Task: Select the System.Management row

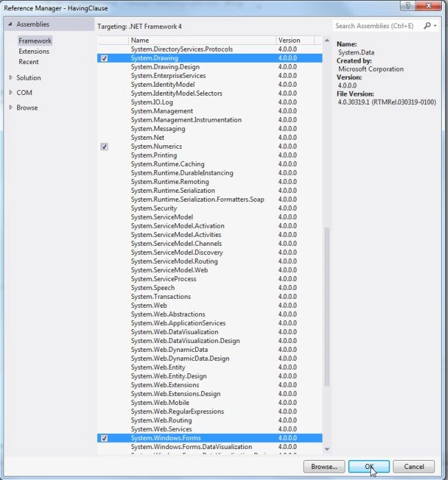Action: click(210, 111)
